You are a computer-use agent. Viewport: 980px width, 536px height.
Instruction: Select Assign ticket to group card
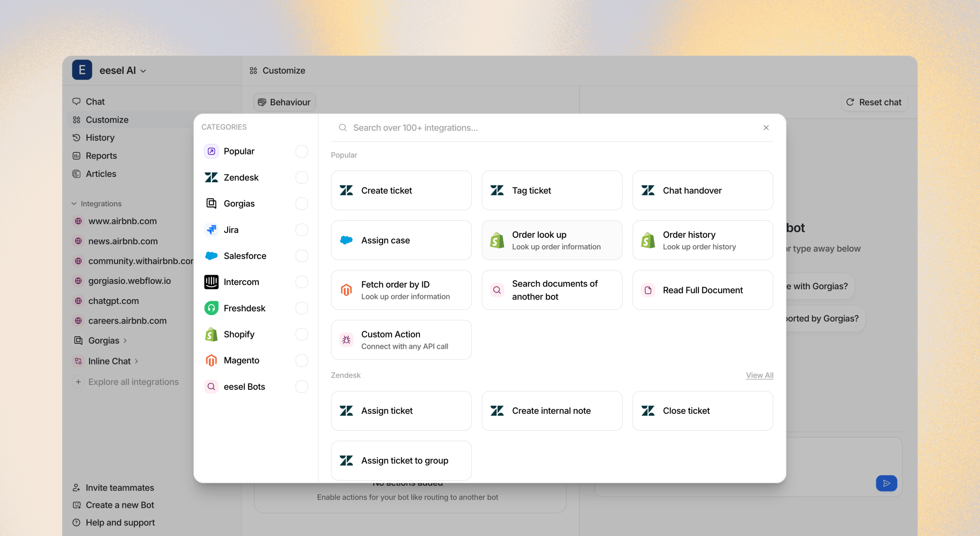point(401,460)
